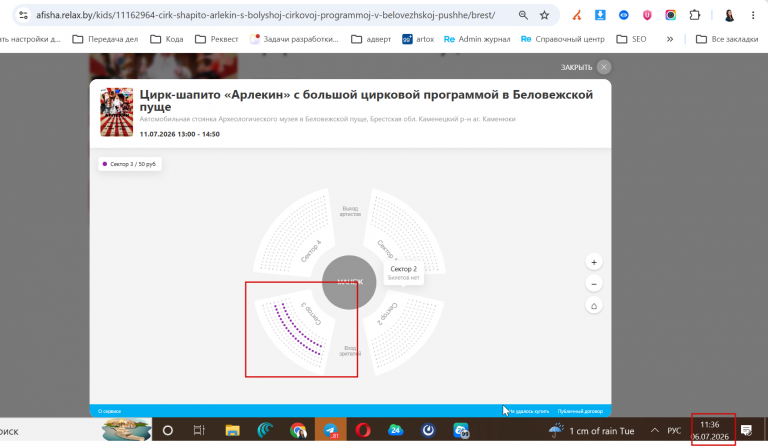The height and width of the screenshot is (446, 768).
Task: Select Сектор 4 on the circus hall map
Action: pyautogui.click(x=294, y=232)
